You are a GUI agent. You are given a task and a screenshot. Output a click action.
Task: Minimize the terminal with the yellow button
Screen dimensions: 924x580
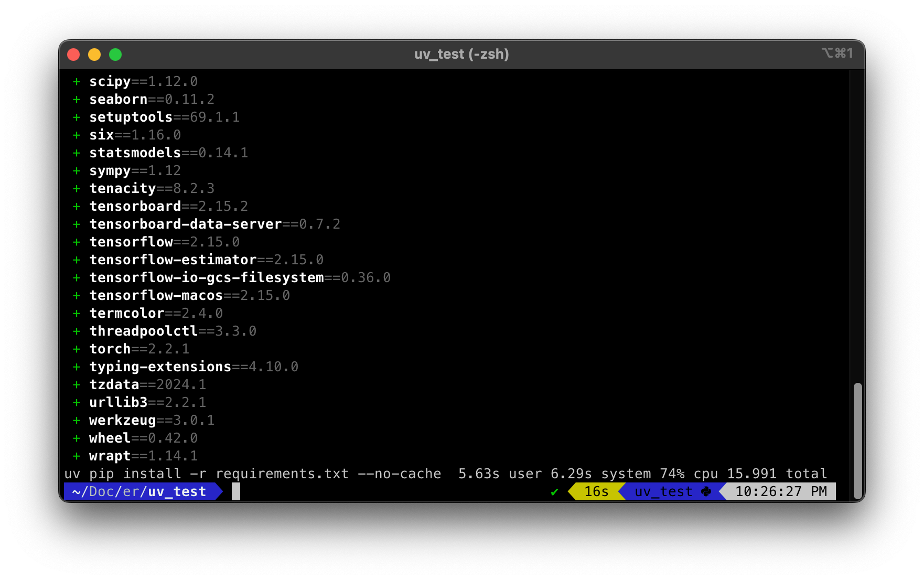pos(94,55)
